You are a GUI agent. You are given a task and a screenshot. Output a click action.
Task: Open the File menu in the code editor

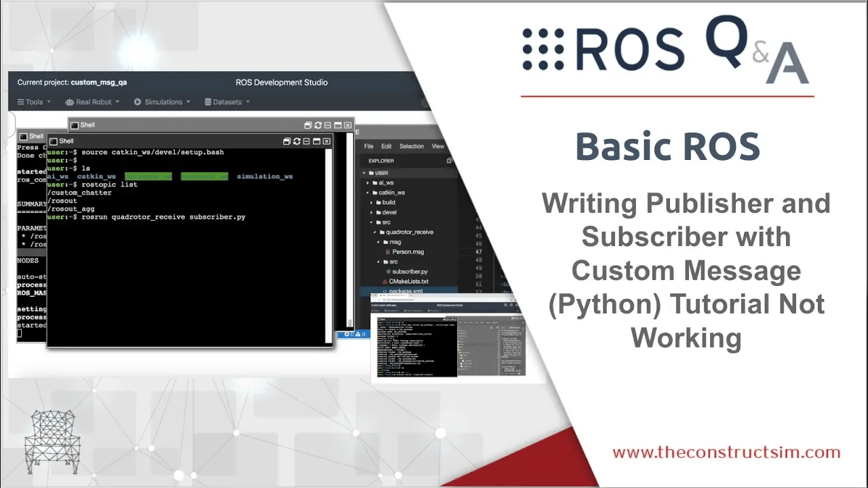click(368, 146)
